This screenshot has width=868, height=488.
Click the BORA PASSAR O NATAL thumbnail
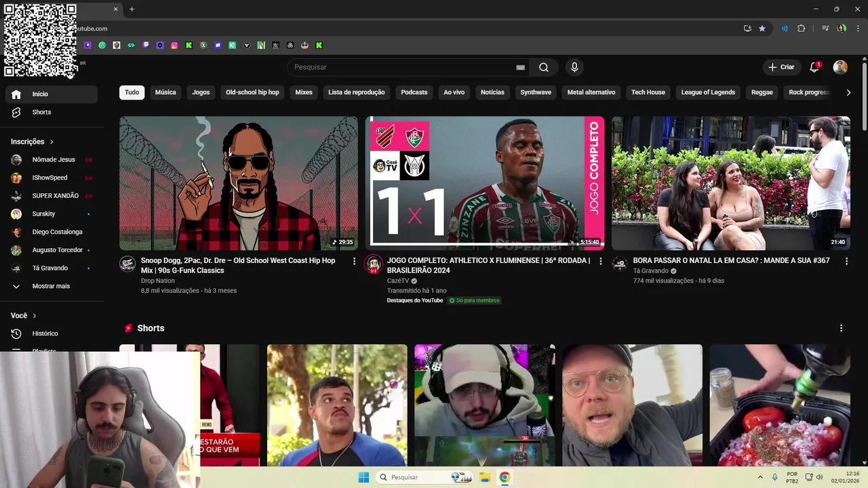(x=731, y=183)
